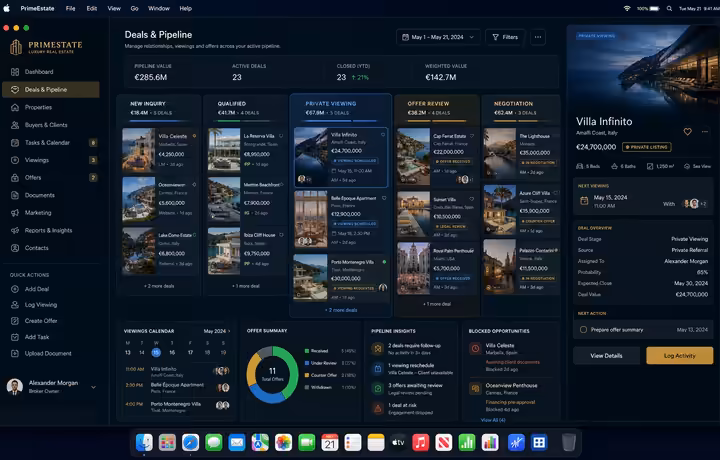Open Safari from the dock
Image resolution: width=720 pixels, height=460 pixels.
tap(190, 442)
